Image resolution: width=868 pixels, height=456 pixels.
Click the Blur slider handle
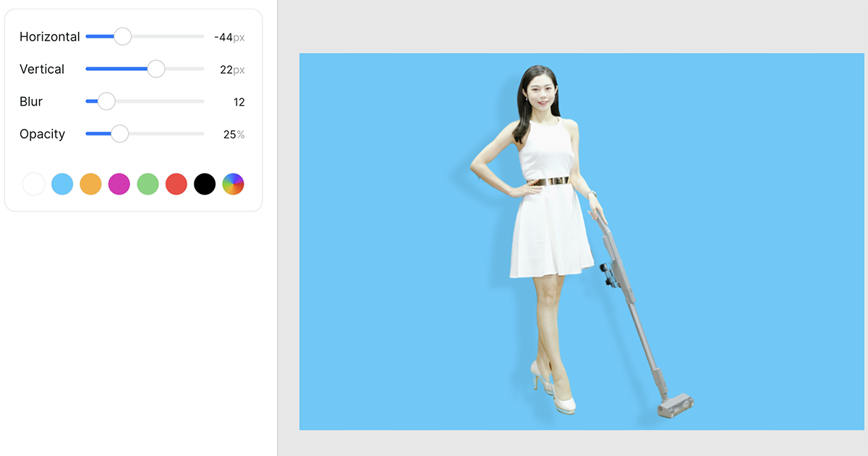[106, 101]
